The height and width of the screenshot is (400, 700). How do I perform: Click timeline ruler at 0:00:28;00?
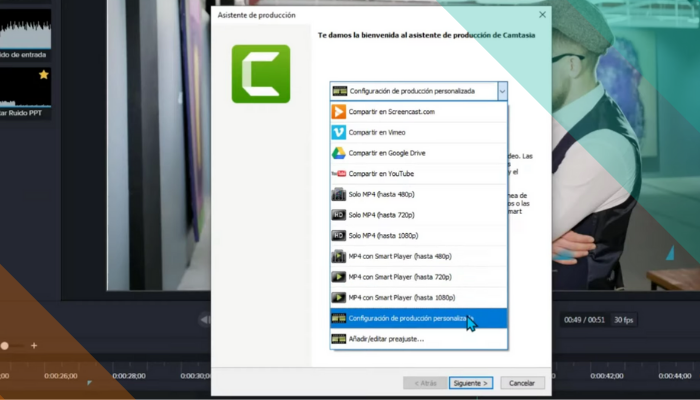129,376
